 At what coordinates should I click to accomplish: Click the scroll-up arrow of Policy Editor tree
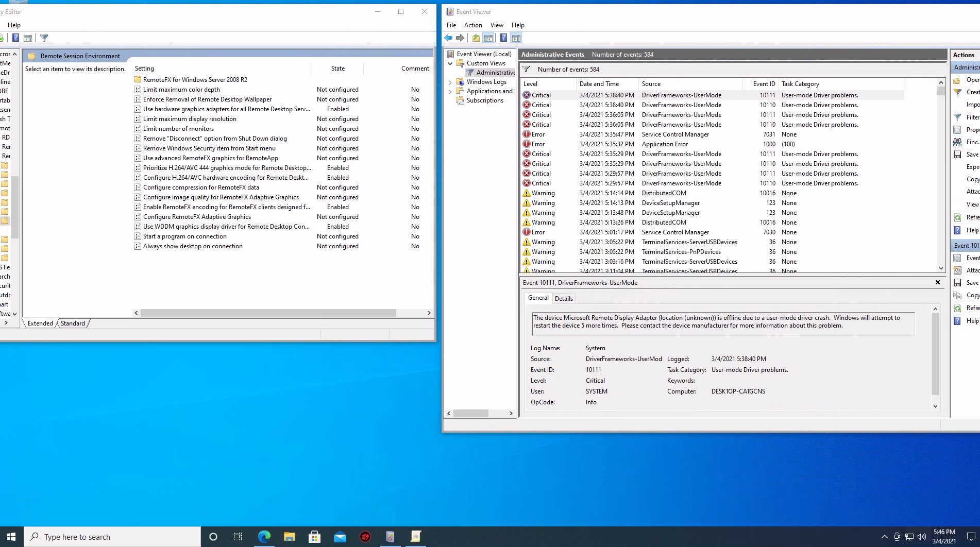[x=14, y=54]
